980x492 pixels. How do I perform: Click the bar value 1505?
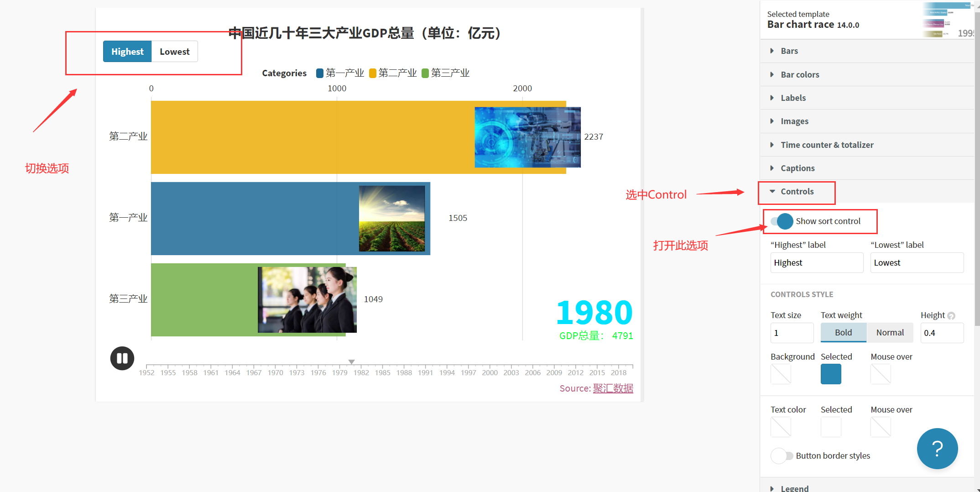click(458, 218)
